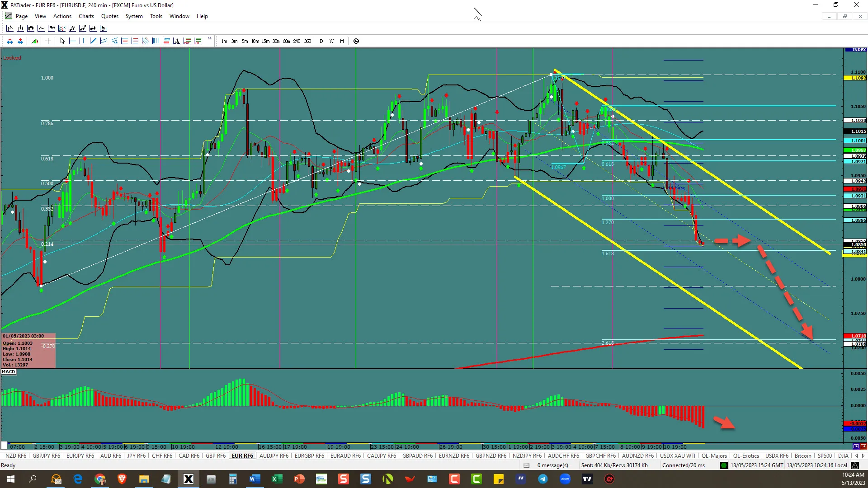Viewport: 868px width, 488px height.
Task: Select the point and figure chart icon
Action: pos(62,28)
